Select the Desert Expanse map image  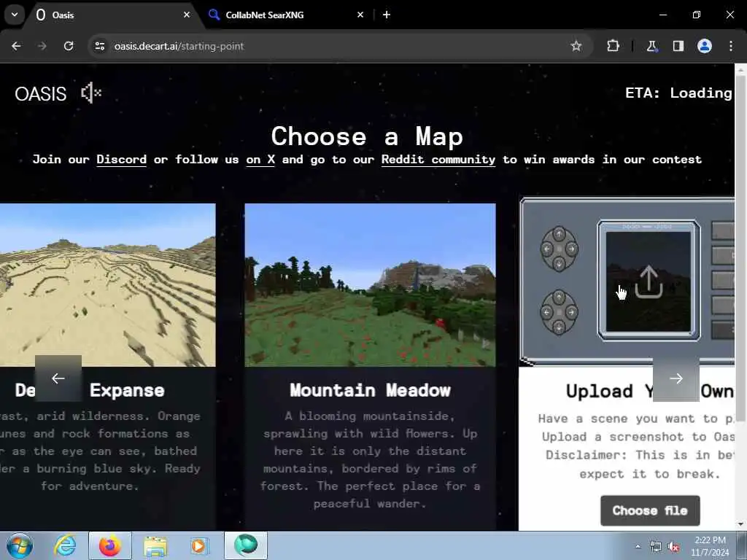[108, 285]
